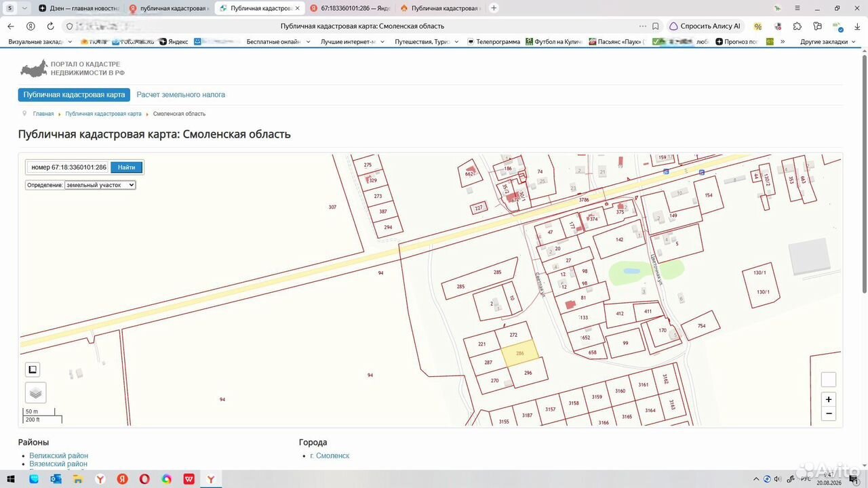Screen dimensions: 868x488
Task: Open Публичная кадастровая карта breadcrumb link
Action: (104, 114)
